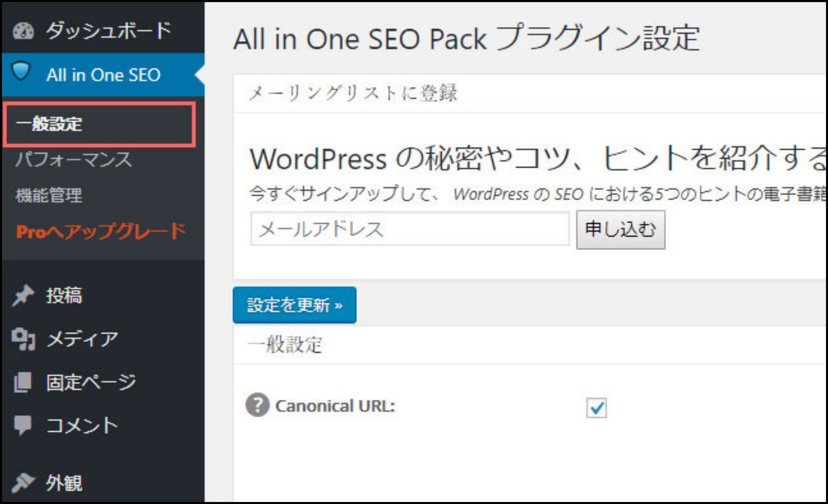Collapse the メーリングリストに登録 panel header
The width and height of the screenshot is (828, 504).
click(530, 93)
